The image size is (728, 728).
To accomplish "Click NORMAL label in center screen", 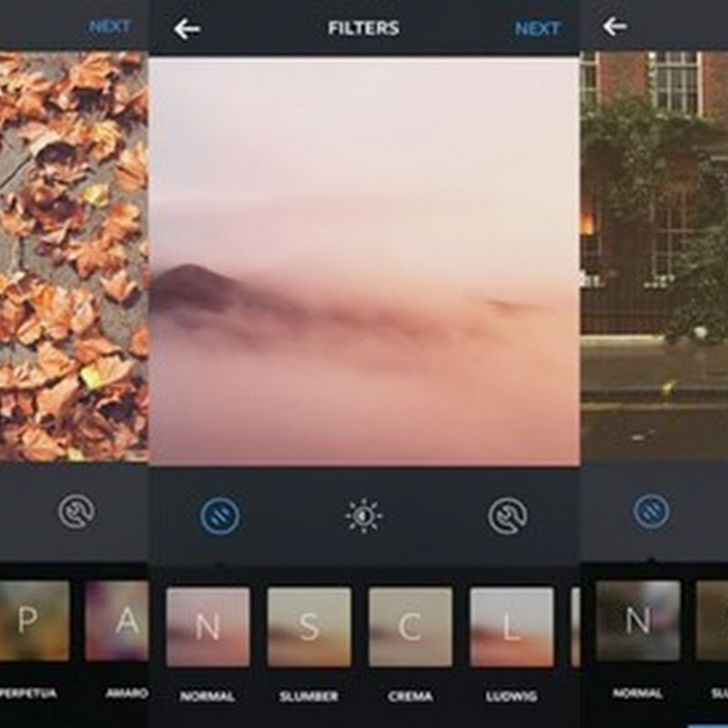I will click(207, 696).
